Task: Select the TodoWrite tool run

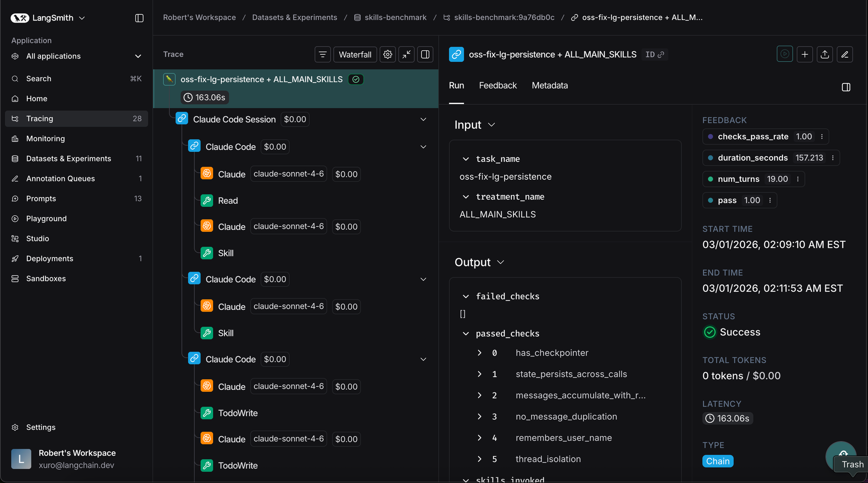Action: tap(237, 413)
